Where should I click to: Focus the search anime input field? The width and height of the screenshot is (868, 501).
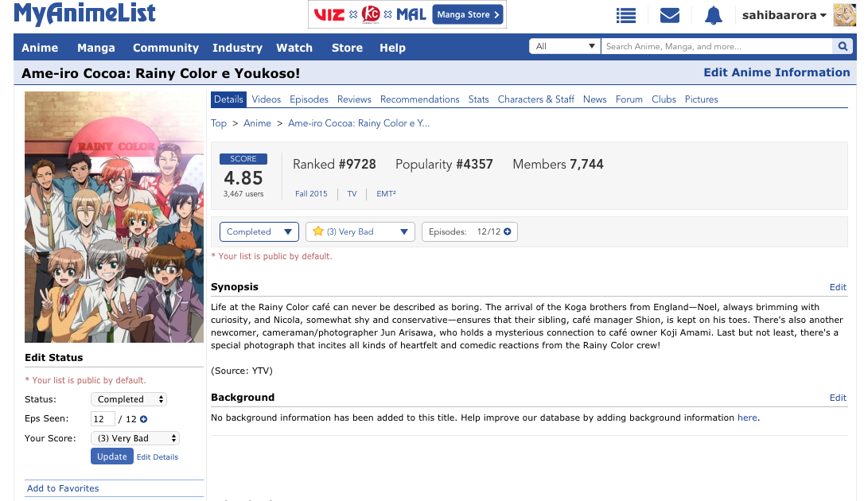(x=716, y=47)
